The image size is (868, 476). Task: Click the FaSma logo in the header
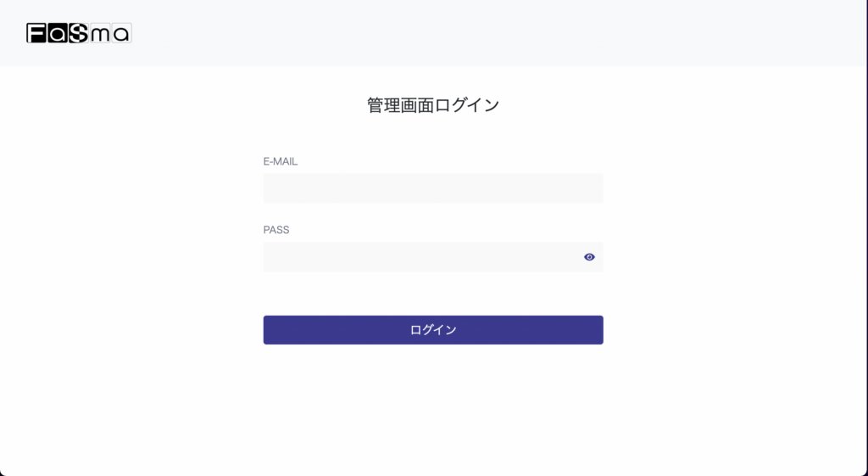(x=79, y=33)
